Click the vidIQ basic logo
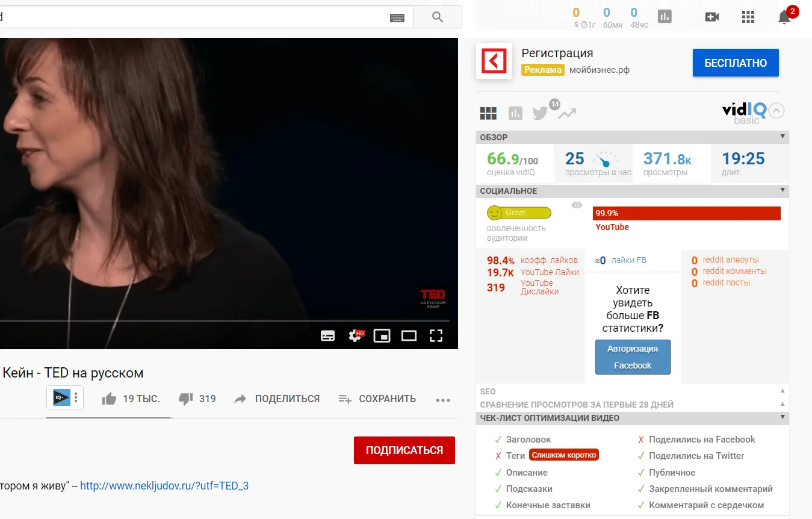Screen dimensions: 812x519 (745, 113)
